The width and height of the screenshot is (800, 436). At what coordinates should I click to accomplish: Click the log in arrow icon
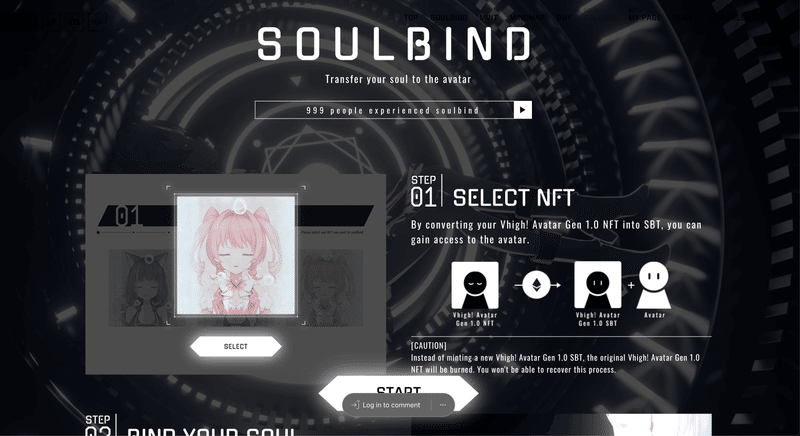[355, 405]
